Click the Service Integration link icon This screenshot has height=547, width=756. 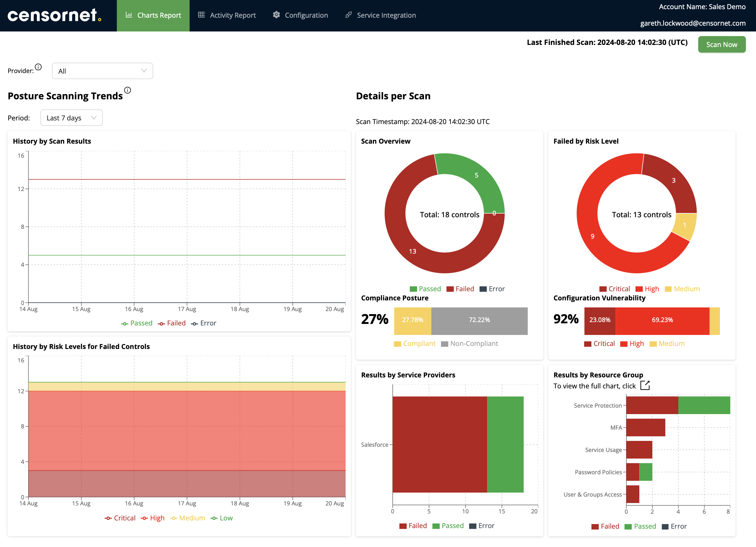click(350, 15)
